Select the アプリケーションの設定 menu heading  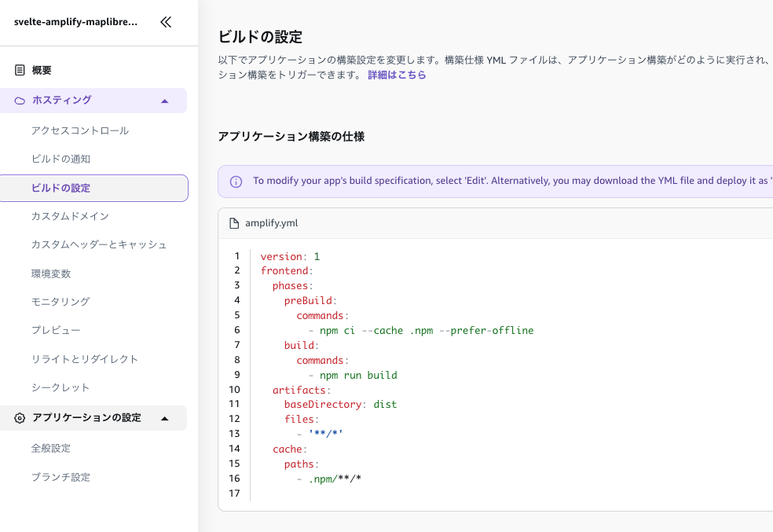tap(86, 417)
